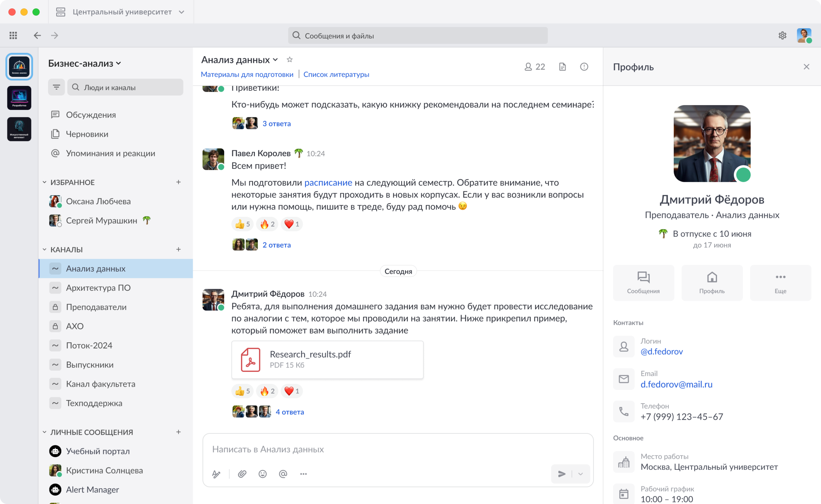The image size is (821, 504).
Task: Click the Сообщения button in profile
Action: (x=643, y=283)
